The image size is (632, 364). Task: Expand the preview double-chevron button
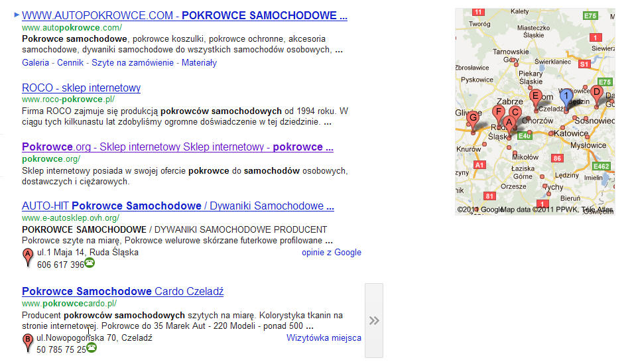coord(374,321)
